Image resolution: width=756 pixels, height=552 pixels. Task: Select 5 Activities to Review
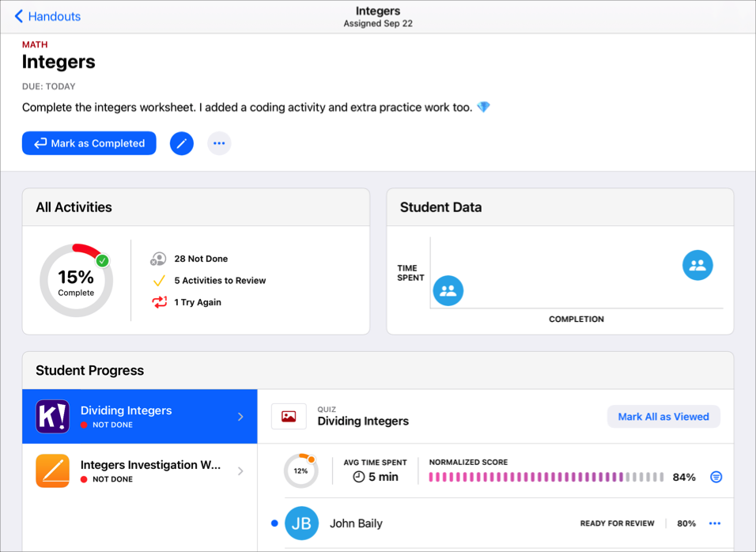(220, 281)
